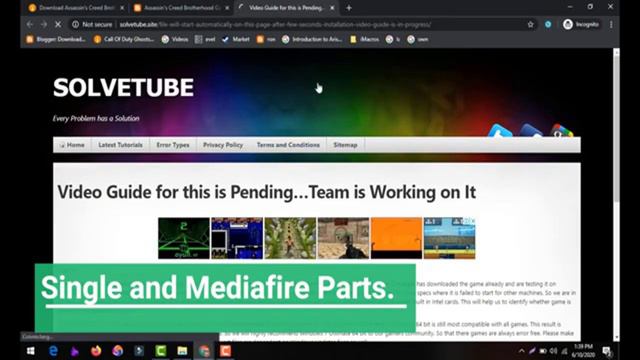Open the blue extension icon in toolbar
The image size is (640, 360).
(548, 24)
